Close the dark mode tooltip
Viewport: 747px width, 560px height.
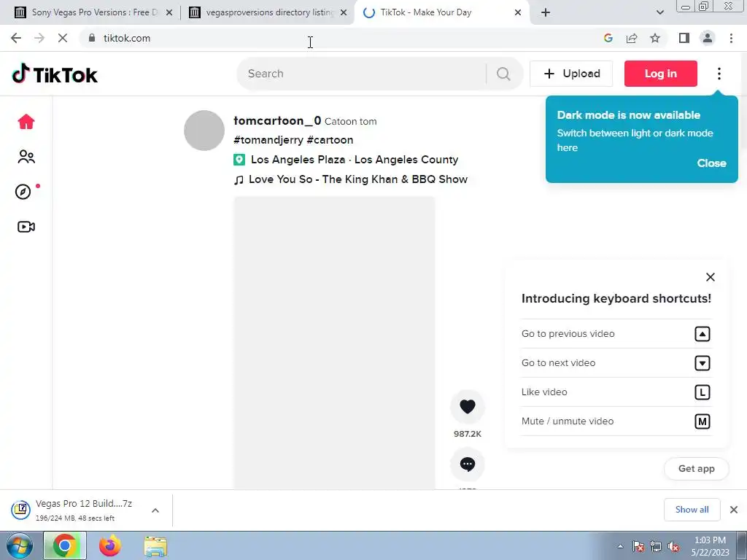[x=712, y=163]
